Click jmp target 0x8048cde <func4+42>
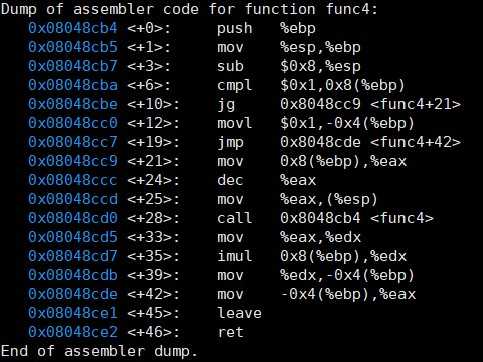Viewport: 483px width, 362px height. click(370, 142)
